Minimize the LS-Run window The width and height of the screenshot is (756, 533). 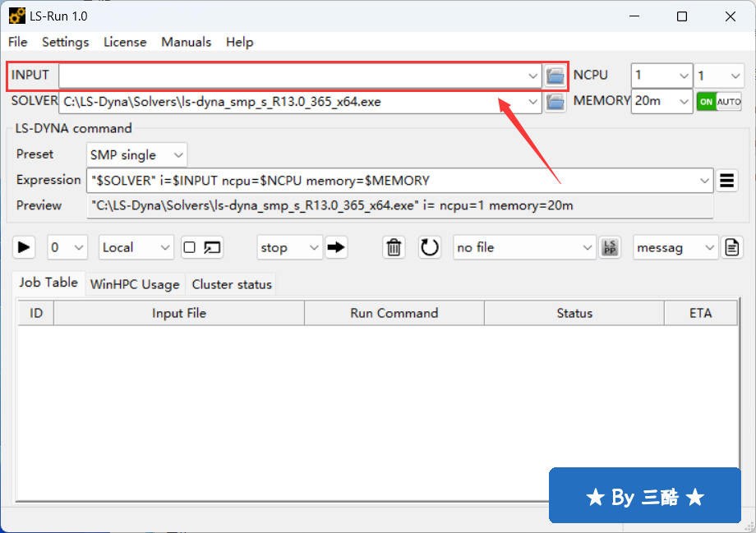(x=634, y=16)
